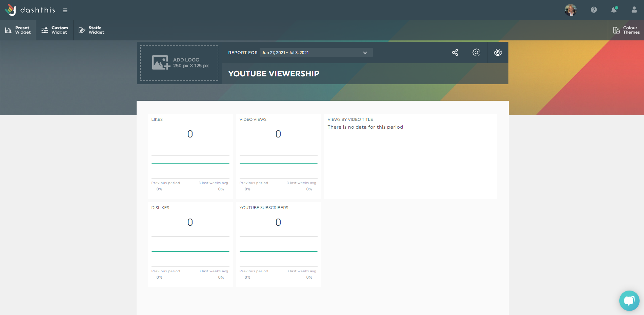Image resolution: width=644 pixels, height=315 pixels.
Task: Click the DISLIKES value 0
Action: point(190,222)
